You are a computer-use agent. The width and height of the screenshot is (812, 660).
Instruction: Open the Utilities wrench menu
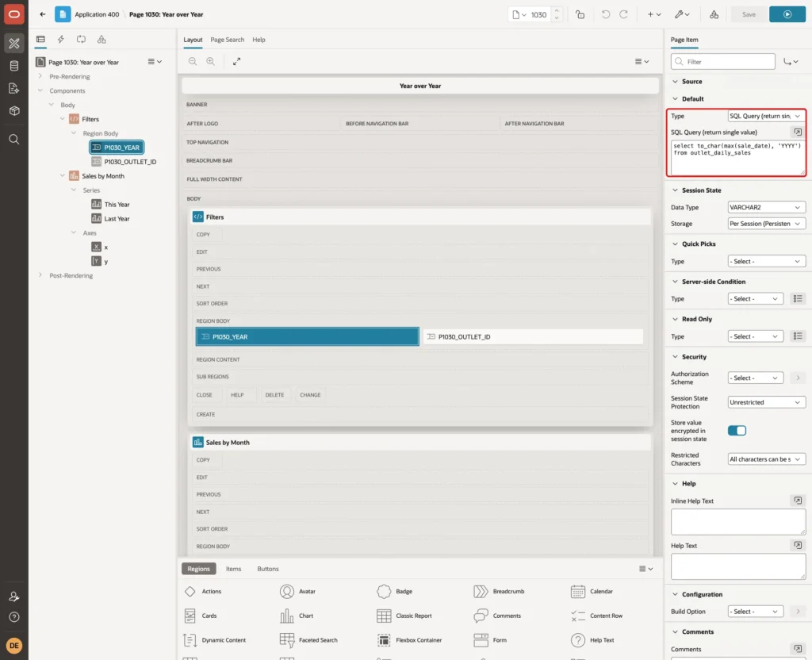[682, 14]
